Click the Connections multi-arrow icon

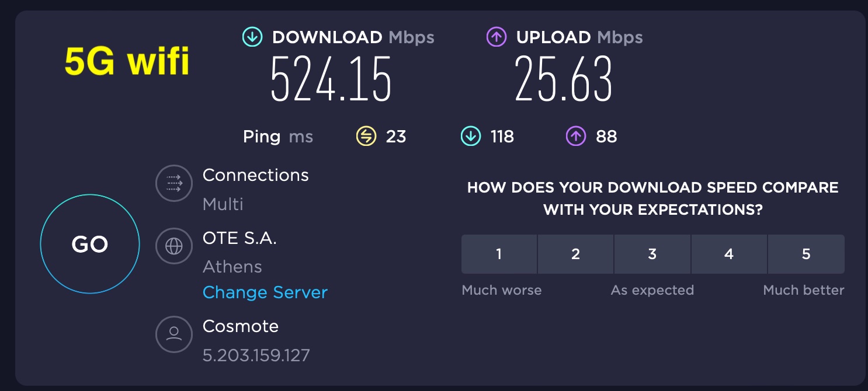point(174,183)
